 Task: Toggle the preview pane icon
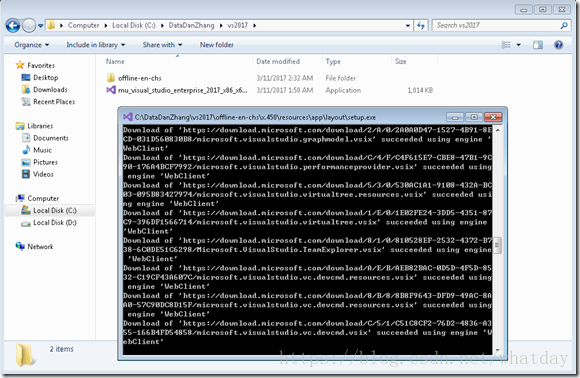(538, 45)
